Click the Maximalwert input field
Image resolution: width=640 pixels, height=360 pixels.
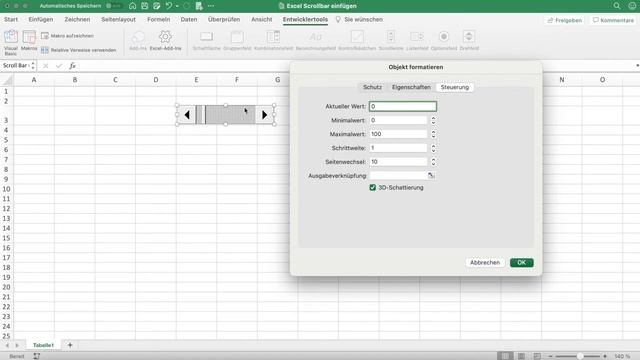[x=398, y=134]
